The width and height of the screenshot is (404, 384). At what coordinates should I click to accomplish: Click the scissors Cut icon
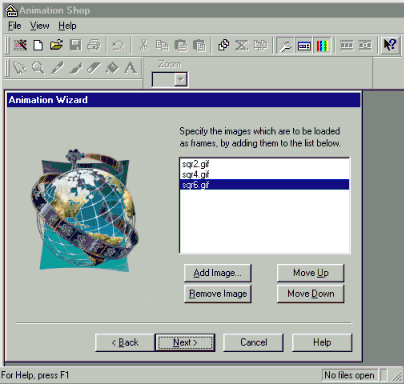[x=144, y=45]
